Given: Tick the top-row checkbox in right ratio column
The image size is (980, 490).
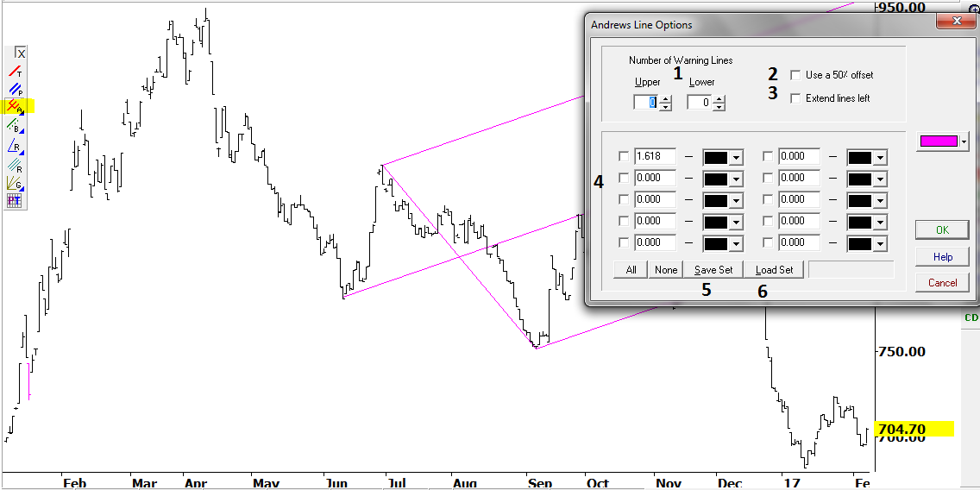Looking at the screenshot, I should pos(768,156).
